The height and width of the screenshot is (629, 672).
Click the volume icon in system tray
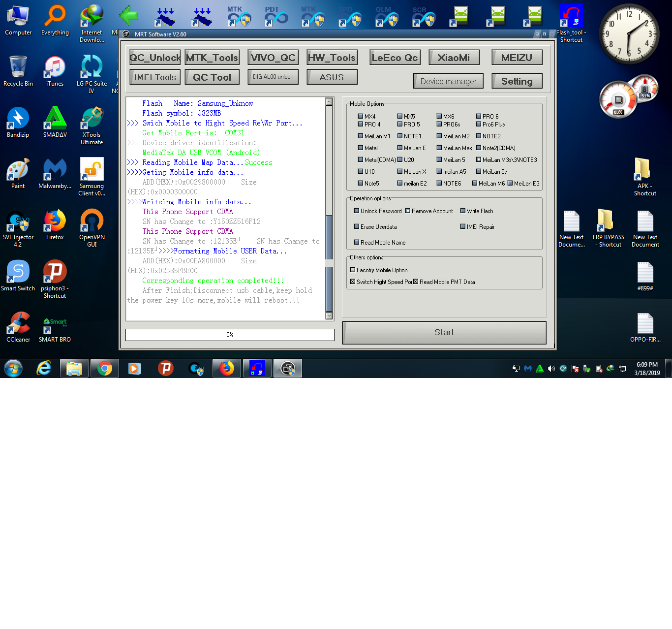pos(551,368)
